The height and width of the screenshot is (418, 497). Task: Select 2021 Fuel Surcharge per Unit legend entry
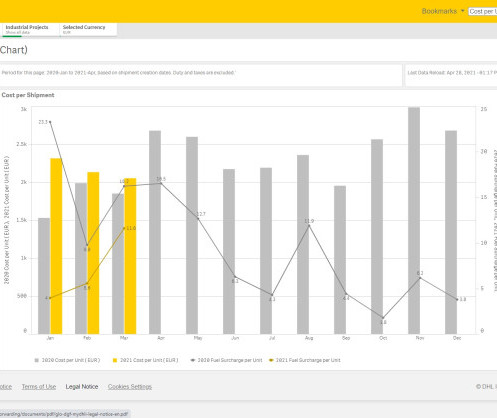tap(305, 360)
